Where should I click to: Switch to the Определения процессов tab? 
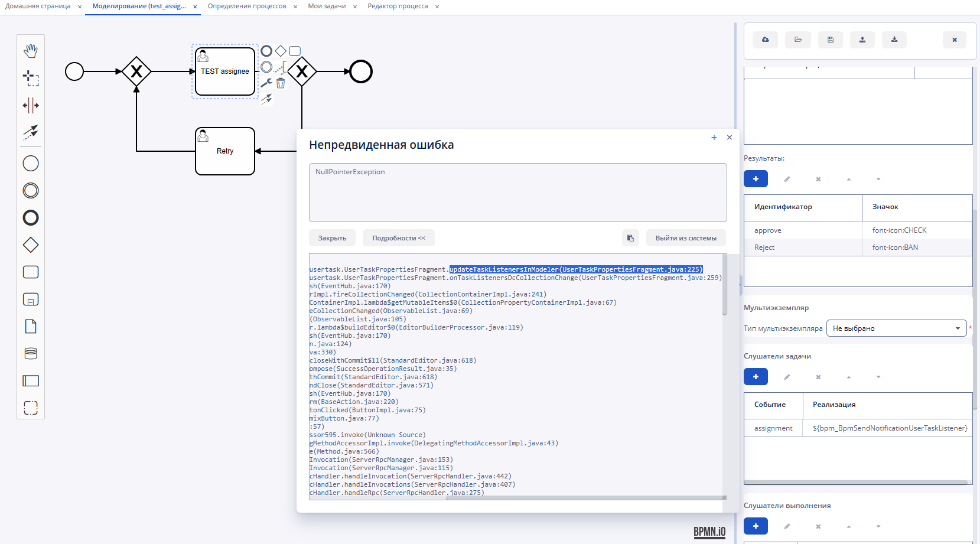coord(247,6)
